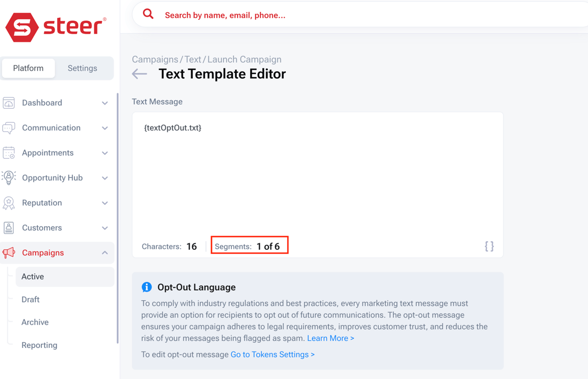Open the Active campaigns submenu item
The width and height of the screenshot is (588, 379).
pyautogui.click(x=65, y=277)
